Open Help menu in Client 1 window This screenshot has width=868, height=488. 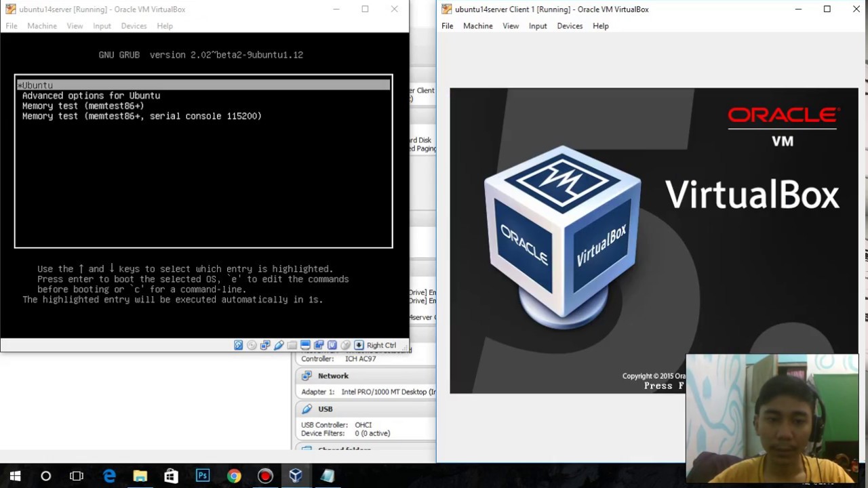601,26
